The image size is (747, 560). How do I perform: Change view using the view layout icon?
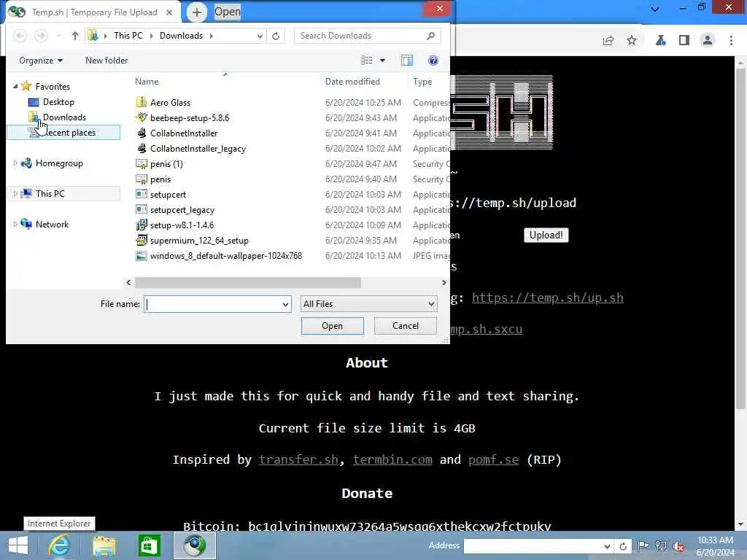(367, 61)
